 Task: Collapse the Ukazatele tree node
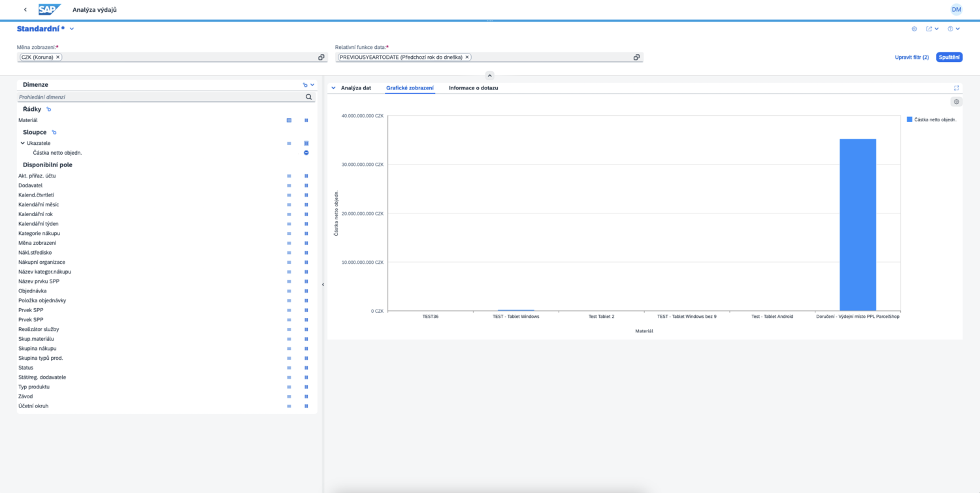click(22, 143)
